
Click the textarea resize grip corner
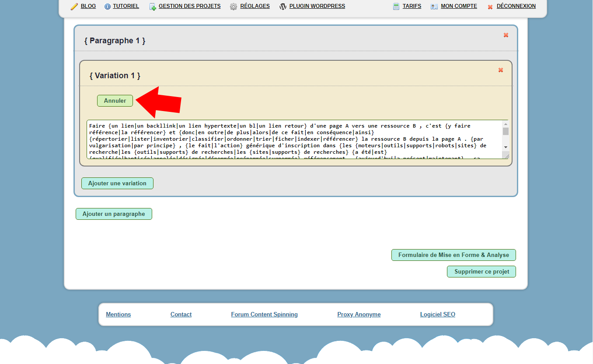(x=506, y=156)
